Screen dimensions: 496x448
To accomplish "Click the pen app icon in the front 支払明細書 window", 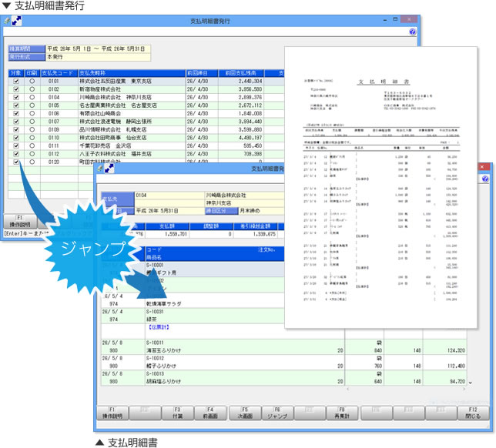I will [100, 169].
